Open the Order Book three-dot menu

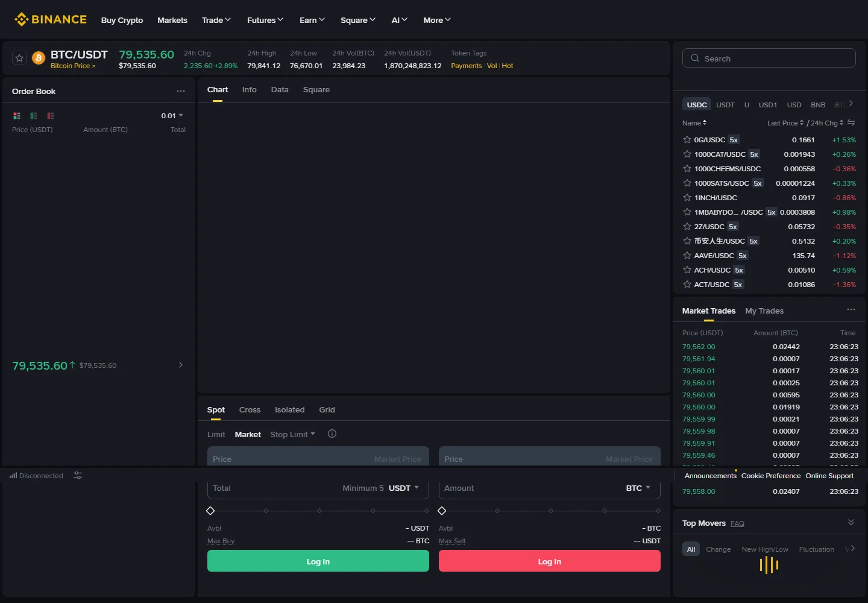[x=181, y=91]
